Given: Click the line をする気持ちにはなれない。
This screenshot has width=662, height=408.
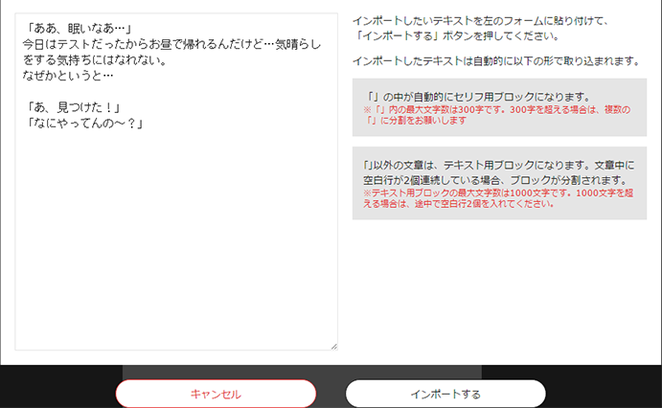Looking at the screenshot, I should 94,60.
